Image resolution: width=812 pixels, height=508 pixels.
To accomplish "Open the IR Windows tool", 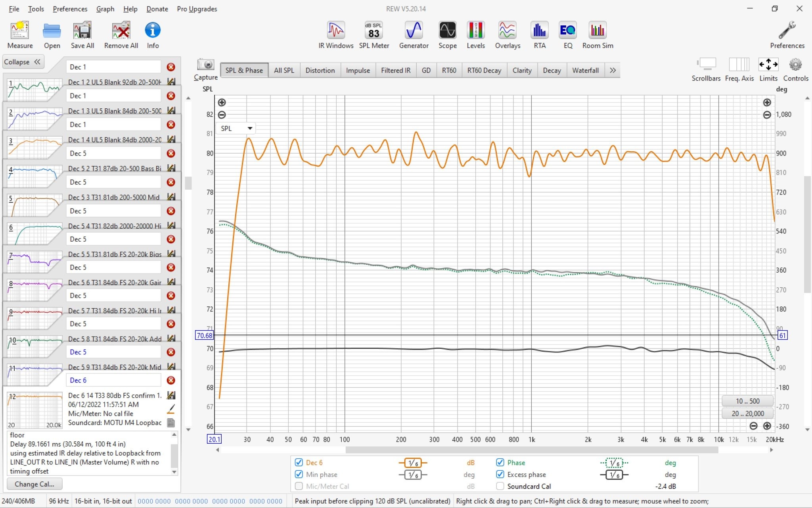I will [x=336, y=35].
